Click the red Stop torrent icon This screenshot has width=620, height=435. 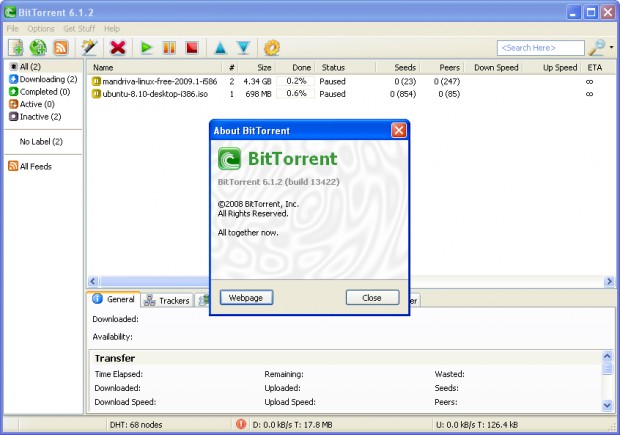192,48
